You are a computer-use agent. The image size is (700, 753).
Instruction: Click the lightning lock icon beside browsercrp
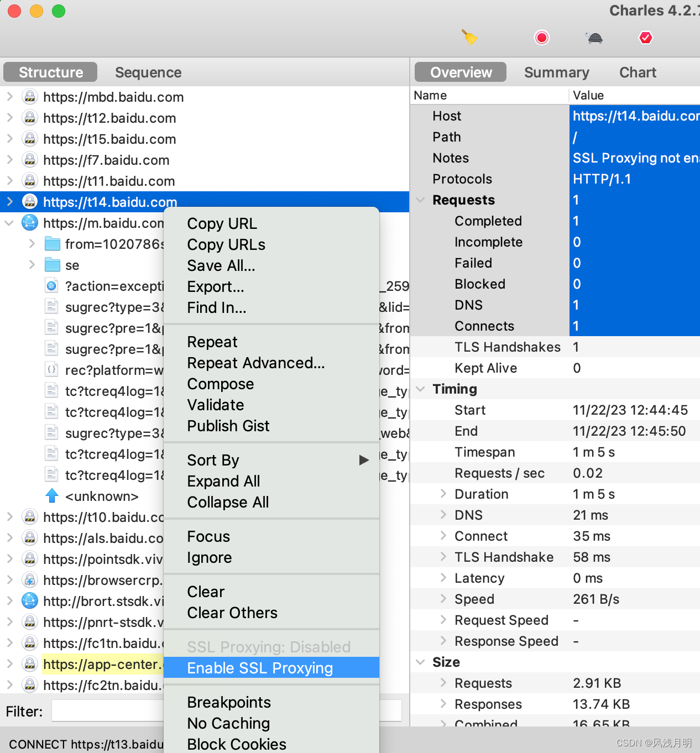[30, 580]
